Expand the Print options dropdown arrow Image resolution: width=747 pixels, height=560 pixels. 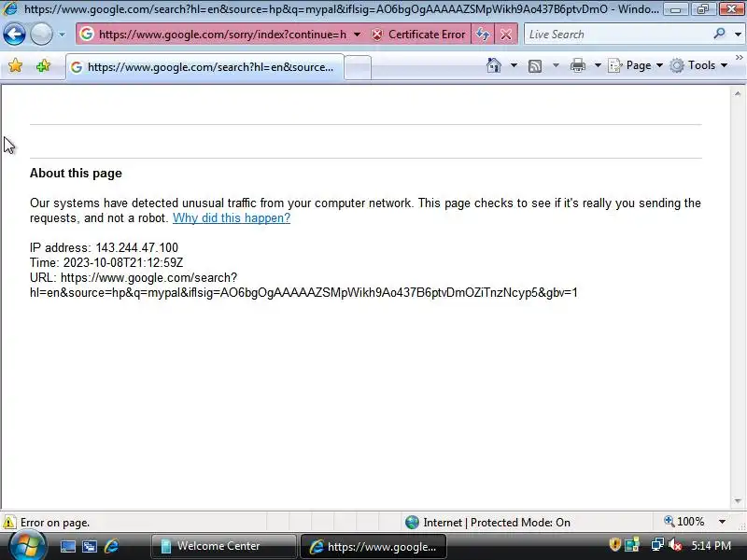point(598,65)
